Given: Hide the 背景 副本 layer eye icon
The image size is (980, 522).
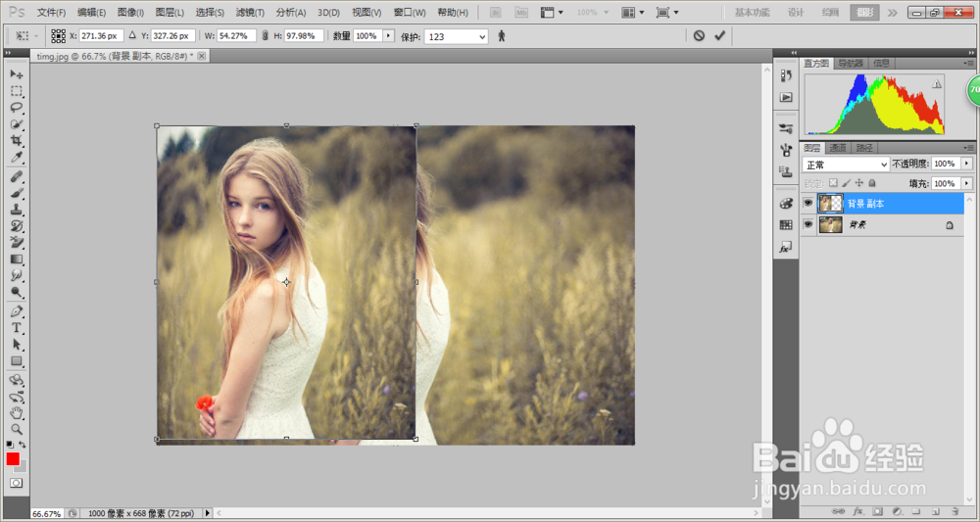Looking at the screenshot, I should pyautogui.click(x=808, y=204).
